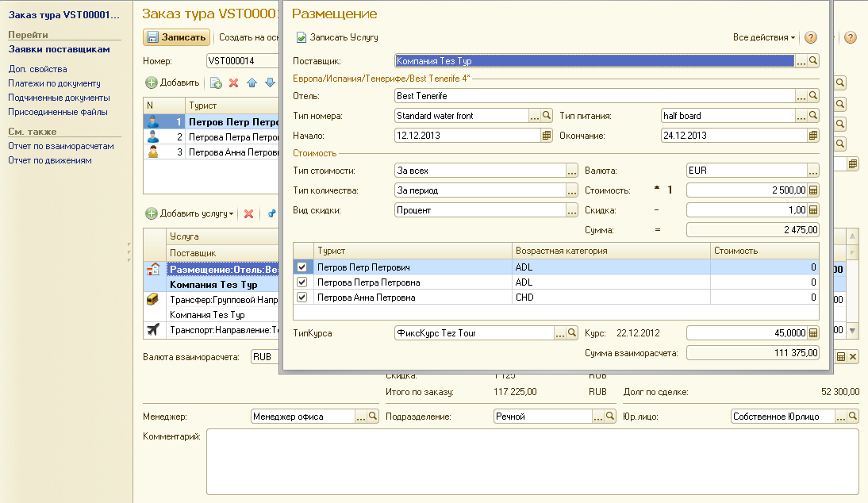Move tourist down with the blue down arrow
This screenshot has width=868, height=503.
point(270,83)
